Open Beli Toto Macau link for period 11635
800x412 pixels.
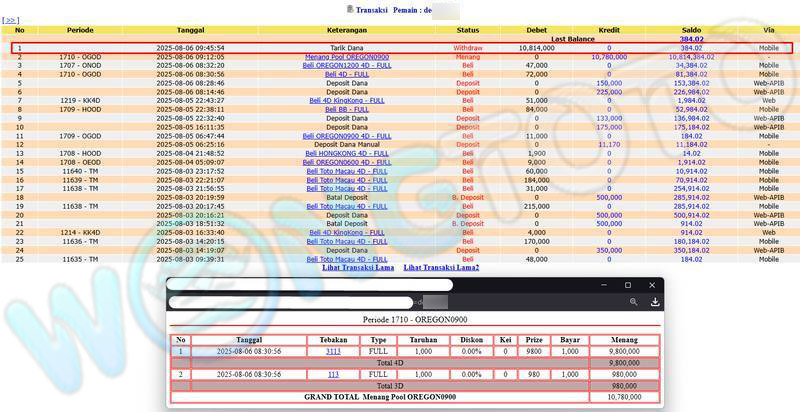(x=347, y=259)
